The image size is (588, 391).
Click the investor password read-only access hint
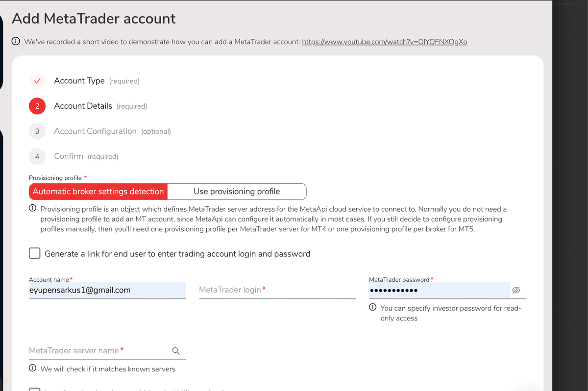[x=451, y=313]
